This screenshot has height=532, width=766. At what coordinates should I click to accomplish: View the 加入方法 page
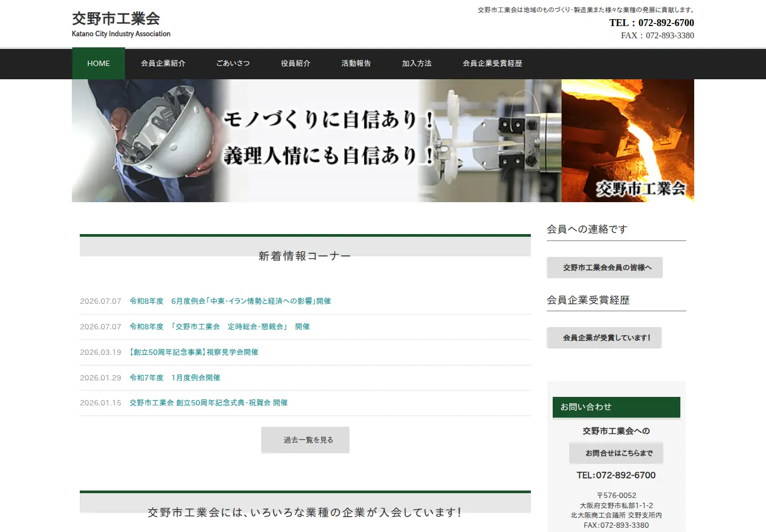[417, 63]
